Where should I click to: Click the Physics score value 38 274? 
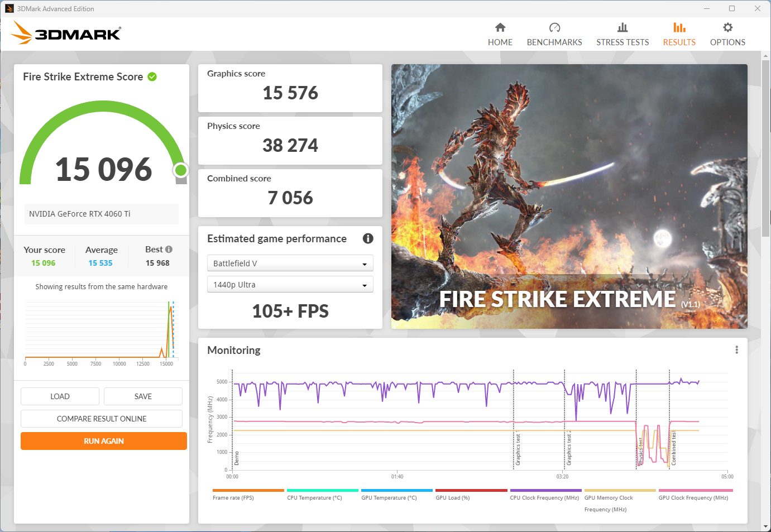(x=290, y=145)
